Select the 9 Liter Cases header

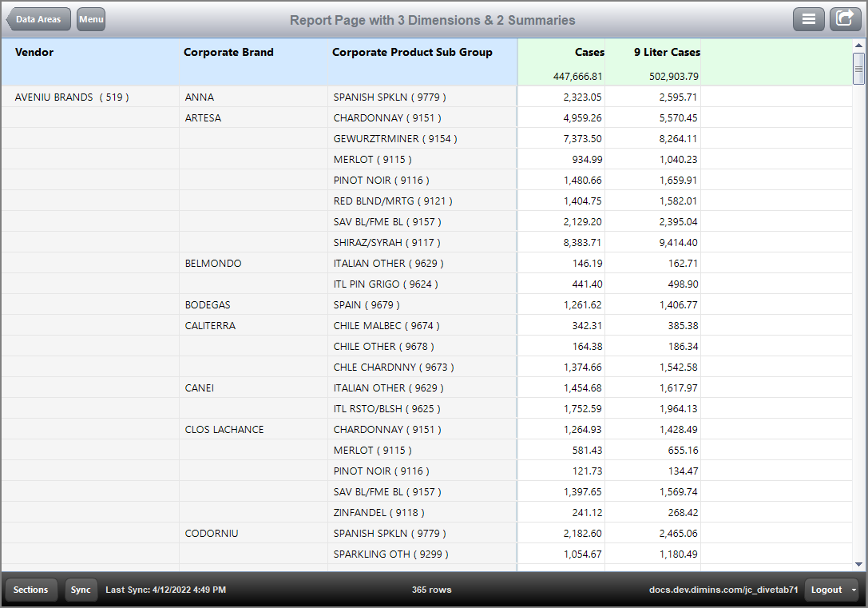tap(667, 52)
